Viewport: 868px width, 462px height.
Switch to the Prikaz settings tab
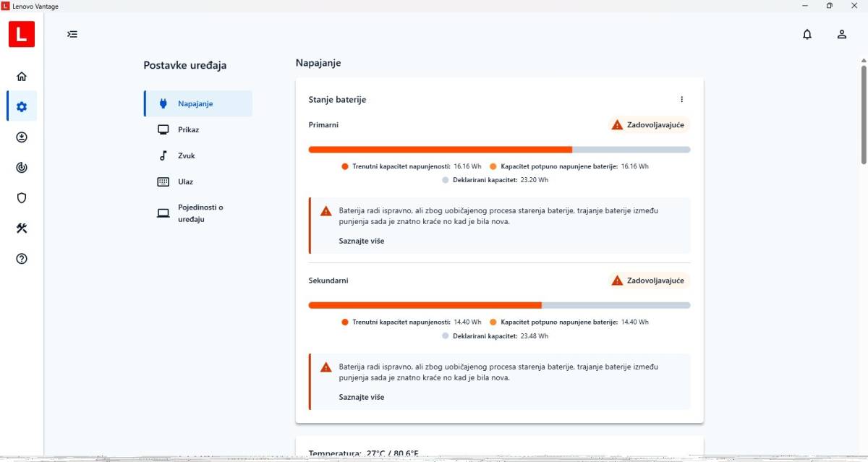[189, 129]
